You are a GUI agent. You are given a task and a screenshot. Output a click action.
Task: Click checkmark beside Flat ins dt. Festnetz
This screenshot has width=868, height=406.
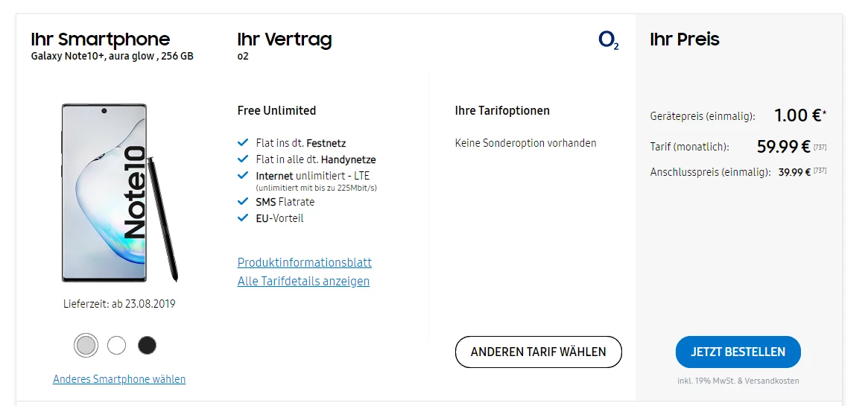242,142
